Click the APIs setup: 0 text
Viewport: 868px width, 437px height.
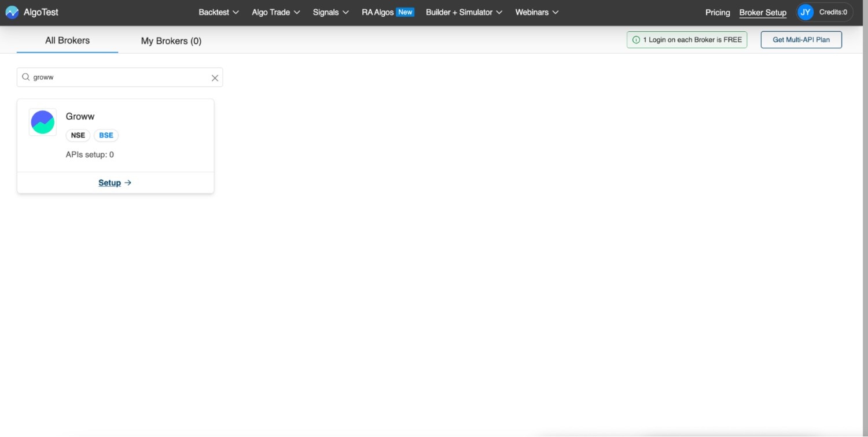90,154
